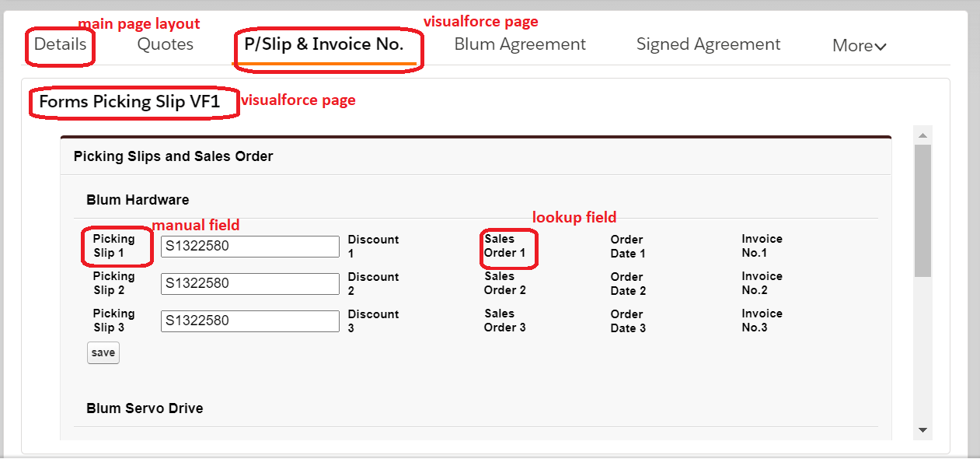Click the vertical scrollbar thumb
Screen dimensions: 980x466
click(x=923, y=210)
